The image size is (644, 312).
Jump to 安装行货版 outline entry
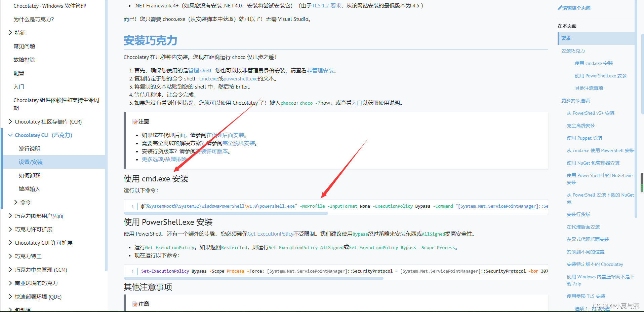click(578, 214)
